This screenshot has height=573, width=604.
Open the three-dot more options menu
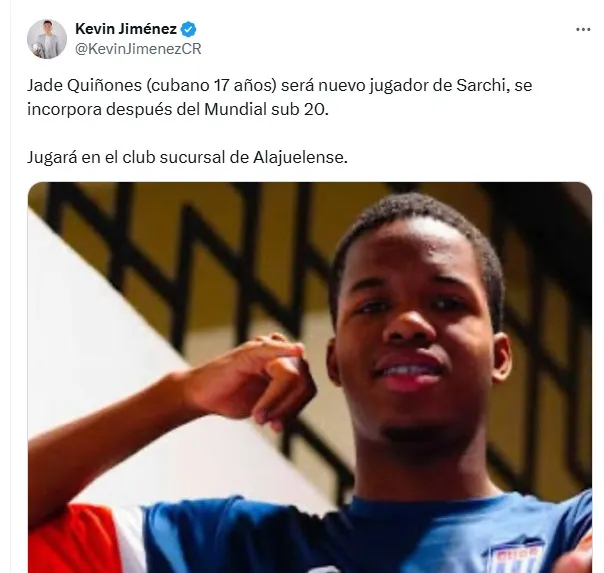[583, 30]
